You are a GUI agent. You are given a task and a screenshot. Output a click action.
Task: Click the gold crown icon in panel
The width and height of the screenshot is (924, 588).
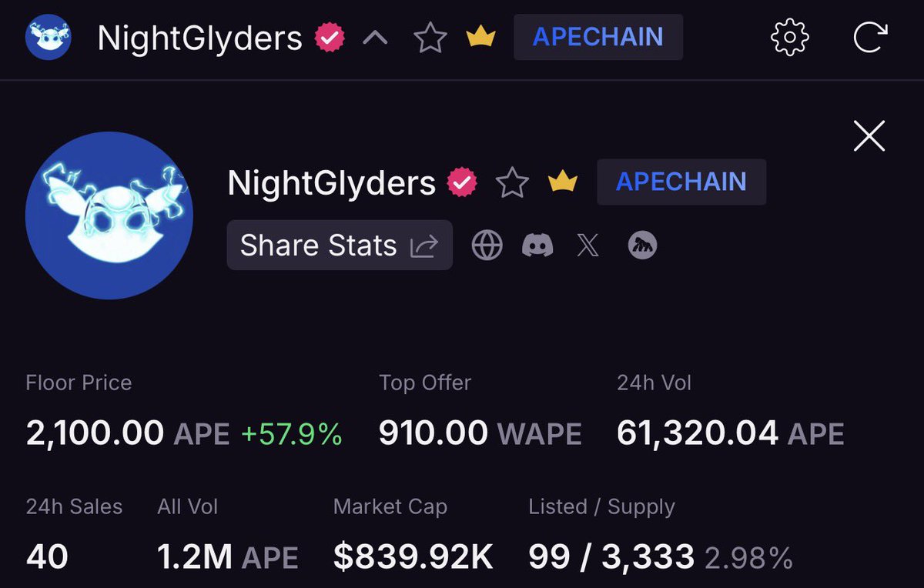[x=562, y=182]
